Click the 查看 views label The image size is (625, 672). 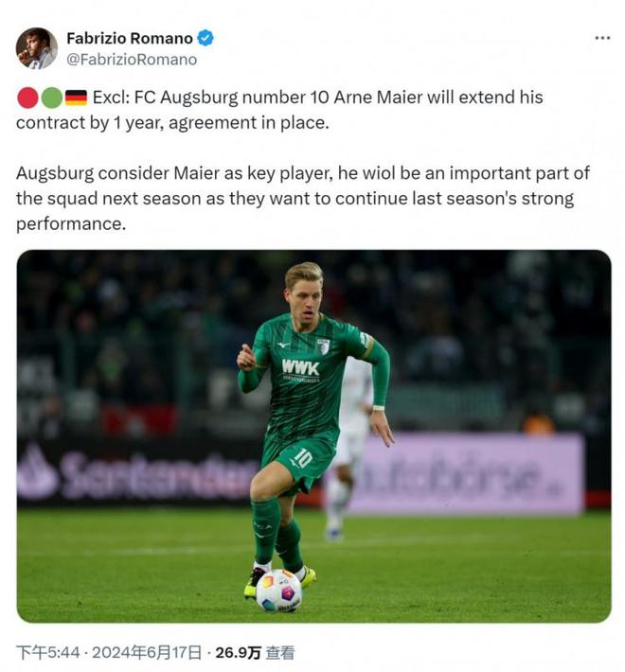280,652
